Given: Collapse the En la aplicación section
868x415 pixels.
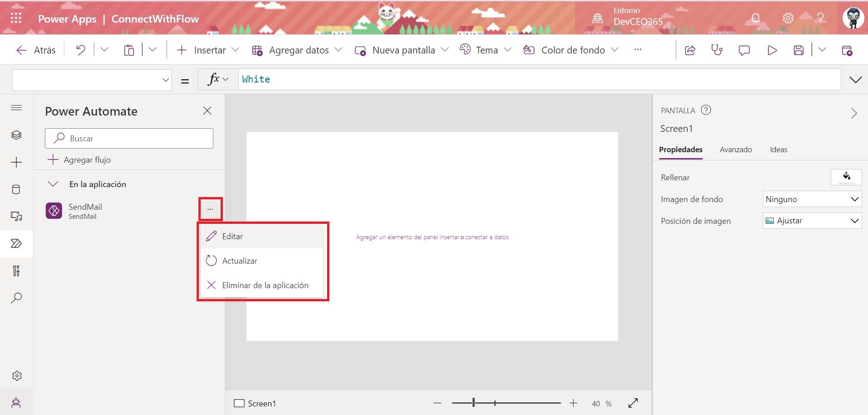Looking at the screenshot, I should click(53, 184).
